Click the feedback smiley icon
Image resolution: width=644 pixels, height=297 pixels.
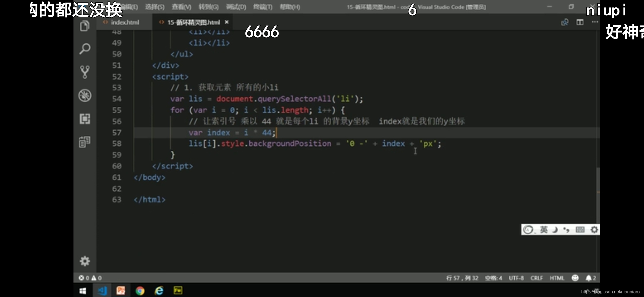pos(575,278)
